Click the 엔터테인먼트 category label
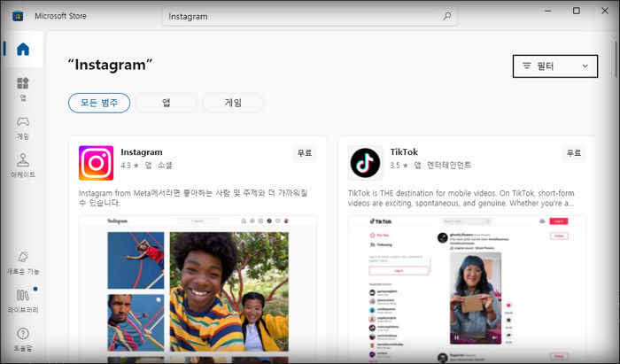Viewport: 620px width, 364px height. pos(449,166)
